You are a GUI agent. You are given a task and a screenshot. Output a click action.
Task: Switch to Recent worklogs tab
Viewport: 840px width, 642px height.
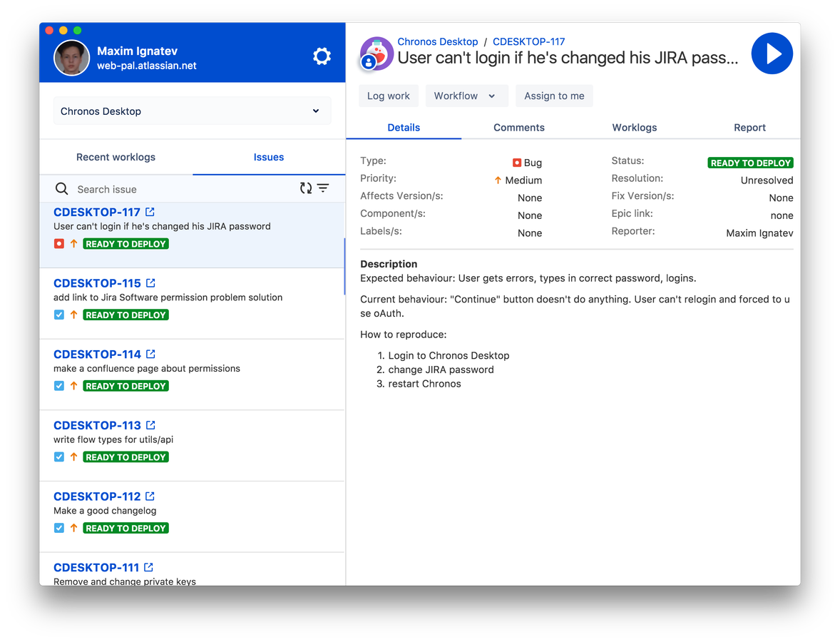click(116, 157)
